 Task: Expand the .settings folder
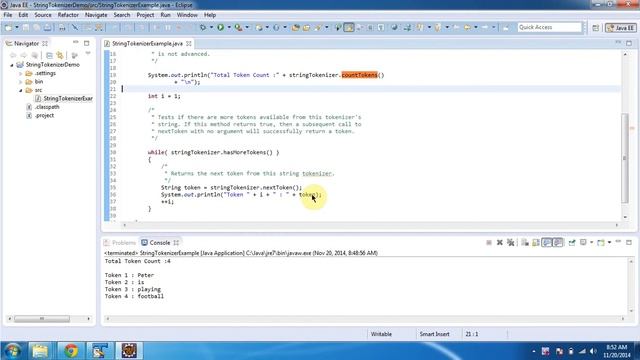click(x=20, y=74)
